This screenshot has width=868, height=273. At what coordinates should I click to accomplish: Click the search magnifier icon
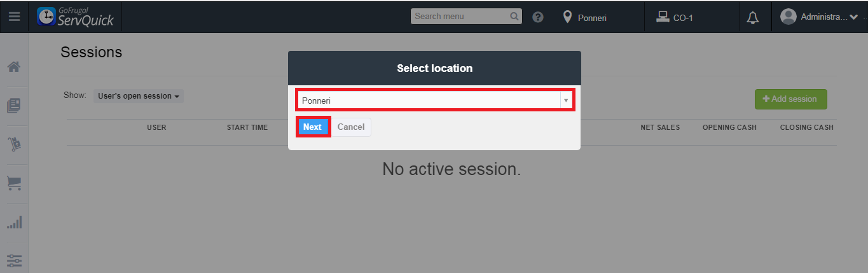(x=514, y=17)
